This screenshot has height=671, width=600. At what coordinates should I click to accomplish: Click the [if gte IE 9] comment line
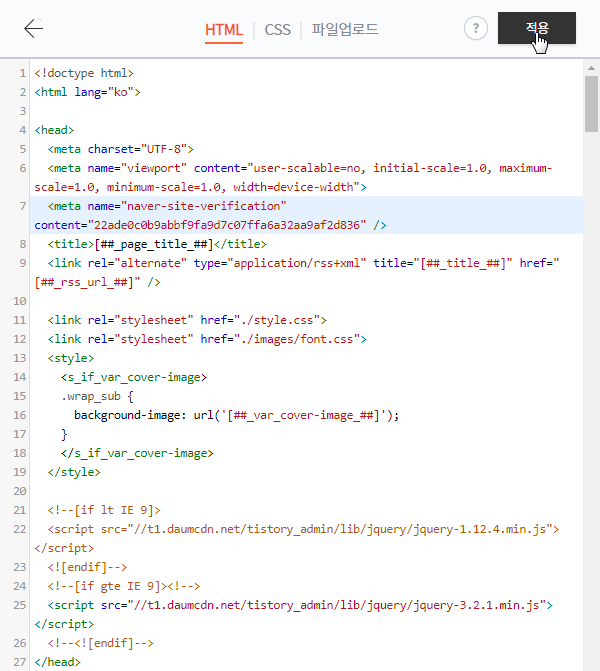click(x=124, y=586)
